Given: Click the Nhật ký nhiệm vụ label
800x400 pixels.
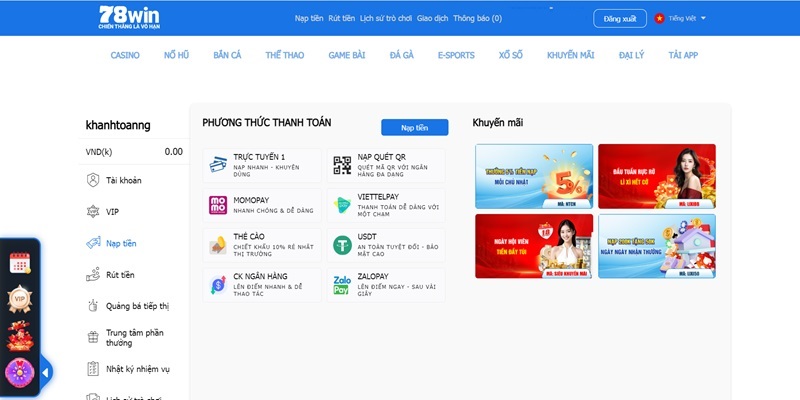Looking at the screenshot, I should 138,369.
